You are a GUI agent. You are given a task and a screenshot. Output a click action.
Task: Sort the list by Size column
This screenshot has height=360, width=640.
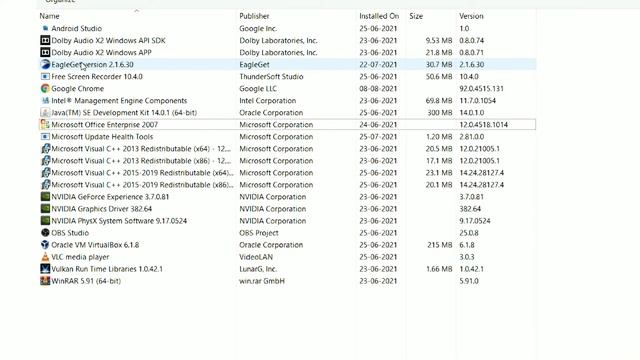[416, 16]
